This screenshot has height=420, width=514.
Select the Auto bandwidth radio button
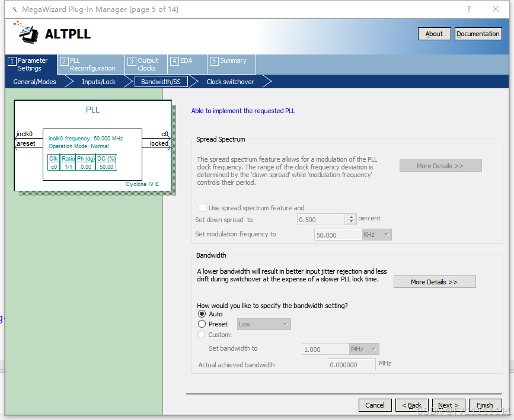pos(202,314)
